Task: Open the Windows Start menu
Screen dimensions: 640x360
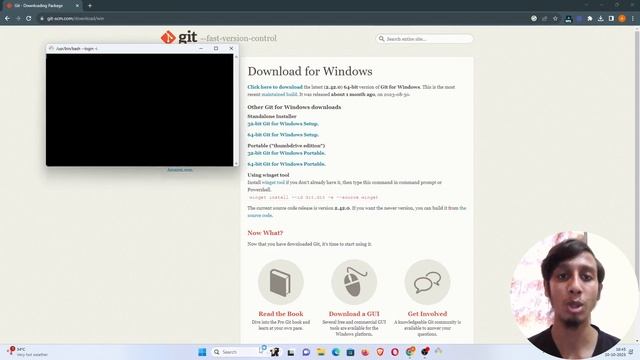Action: tap(202, 352)
